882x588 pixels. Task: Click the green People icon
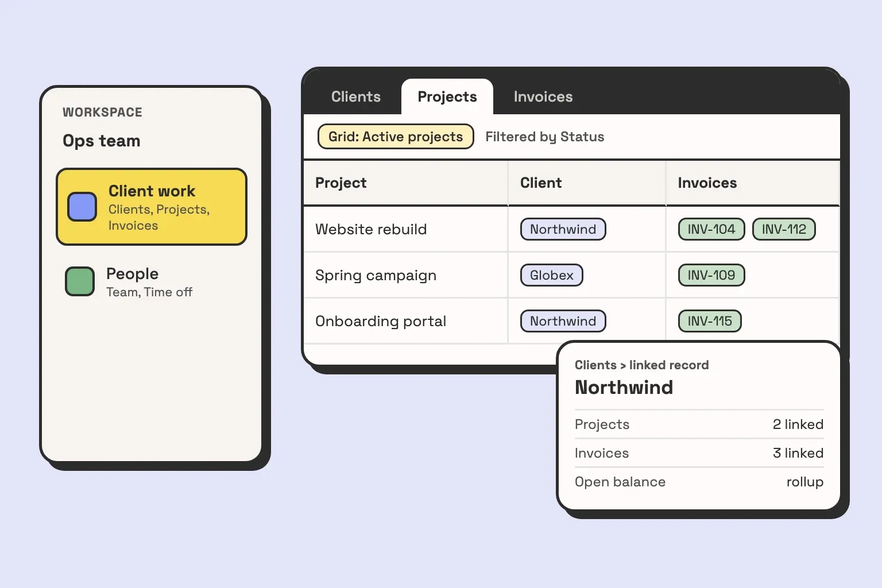pyautogui.click(x=80, y=281)
